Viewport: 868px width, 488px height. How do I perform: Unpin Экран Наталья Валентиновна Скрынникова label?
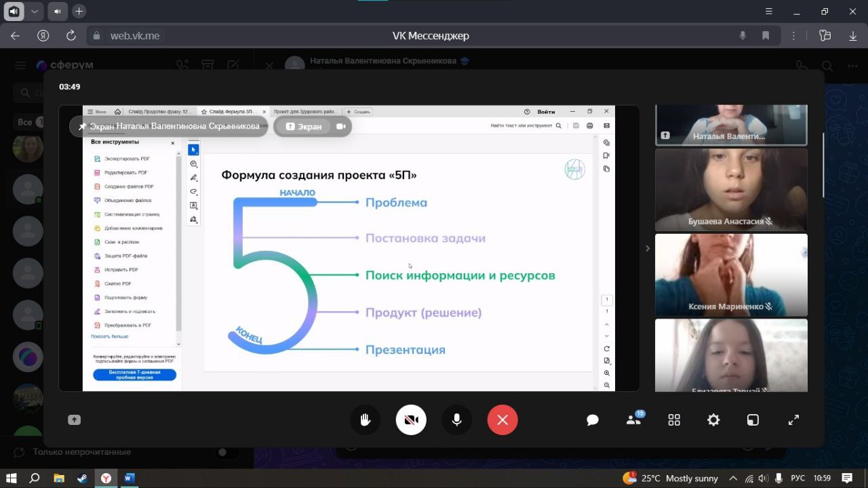click(x=83, y=127)
